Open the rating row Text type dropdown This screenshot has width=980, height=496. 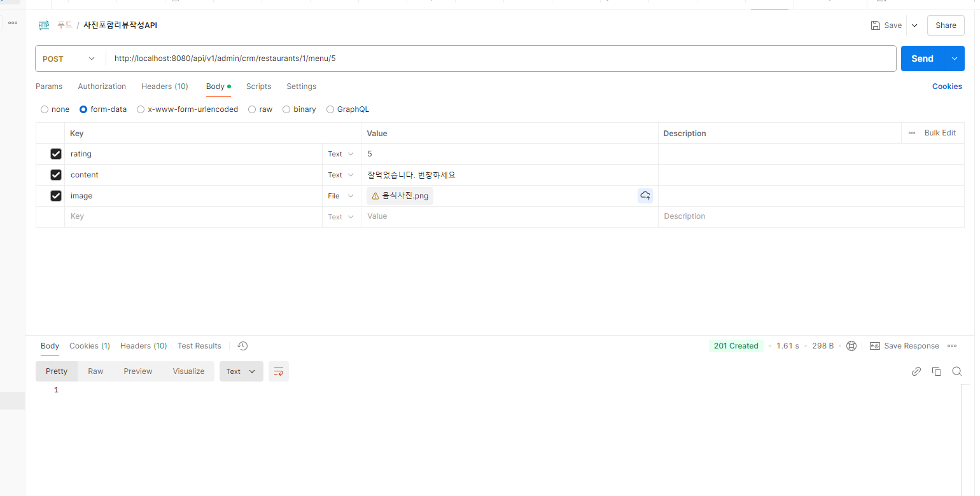(x=341, y=154)
